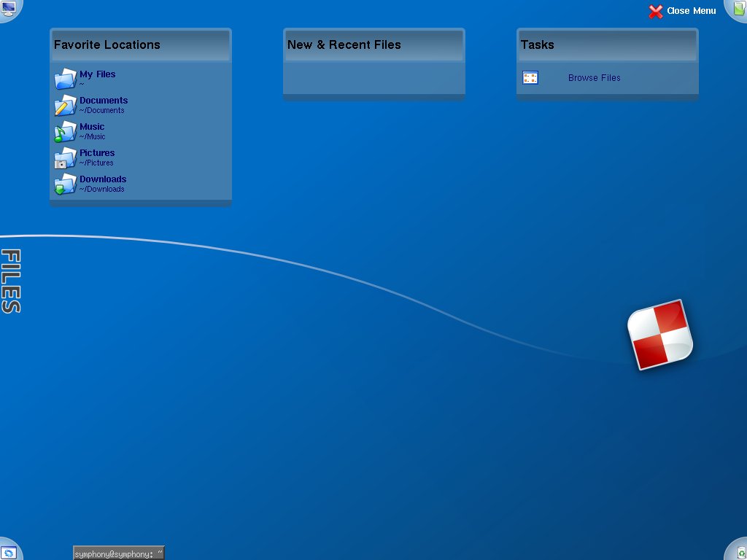Select the Music location label
Image resolution: width=747 pixels, height=560 pixels.
click(92, 127)
